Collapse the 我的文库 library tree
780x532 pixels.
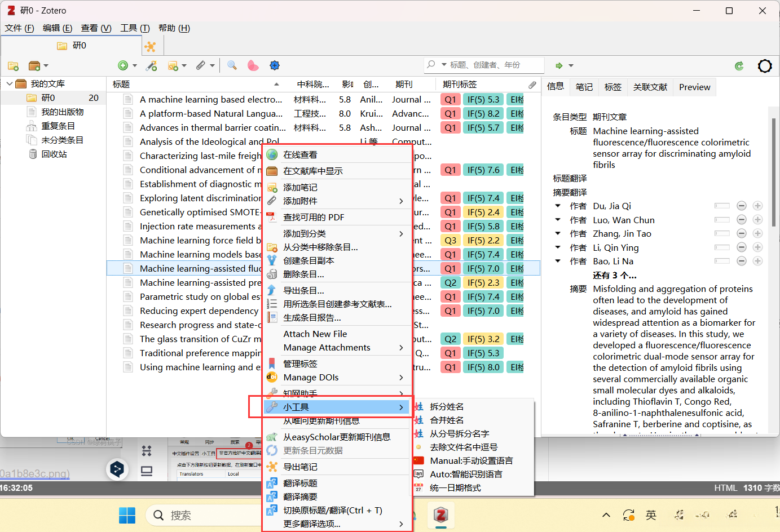(10, 83)
